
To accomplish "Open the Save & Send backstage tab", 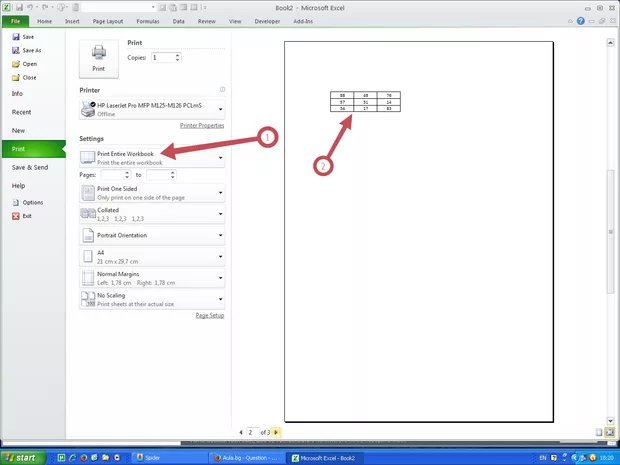I will (x=30, y=167).
